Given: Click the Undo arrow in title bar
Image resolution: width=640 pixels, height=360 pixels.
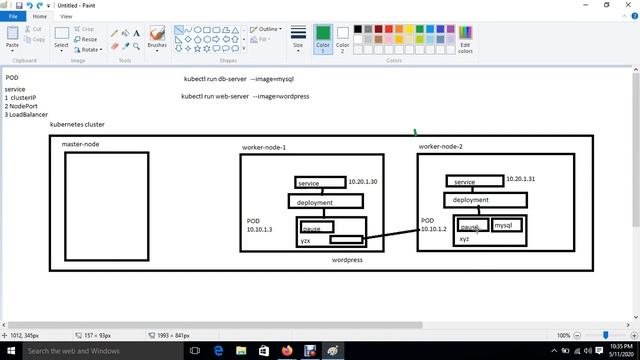Looking at the screenshot, I should click(x=29, y=5).
